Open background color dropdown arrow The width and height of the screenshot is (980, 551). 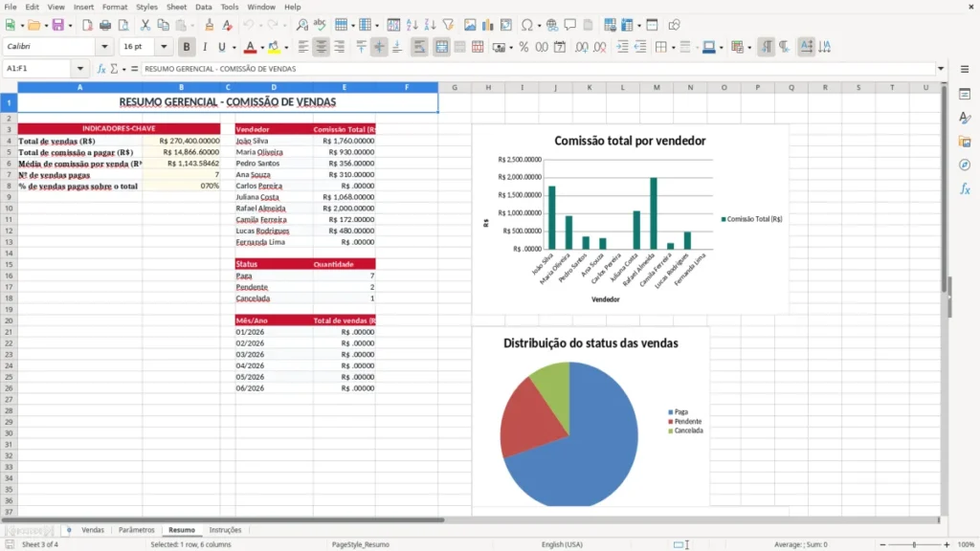(x=286, y=48)
